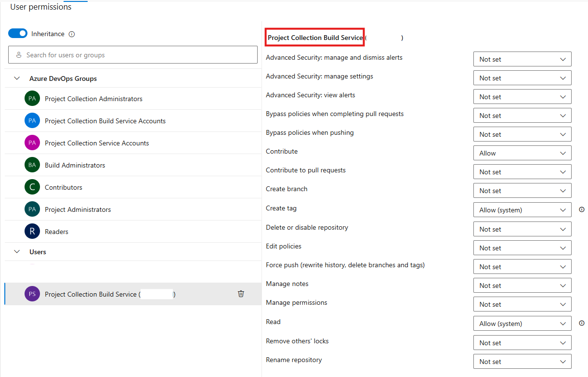Open 'Advanced Security: view alerts' dropdown
588x377 pixels.
point(523,97)
